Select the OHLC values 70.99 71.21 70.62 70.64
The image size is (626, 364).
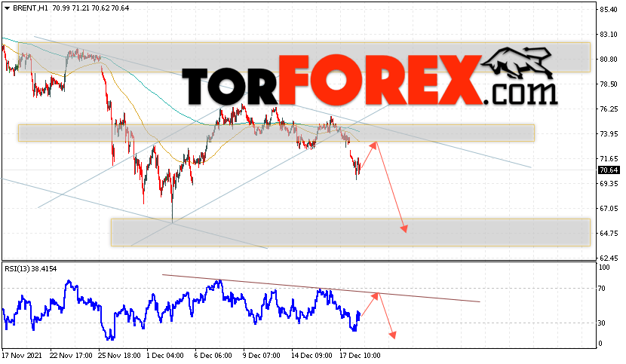point(91,8)
